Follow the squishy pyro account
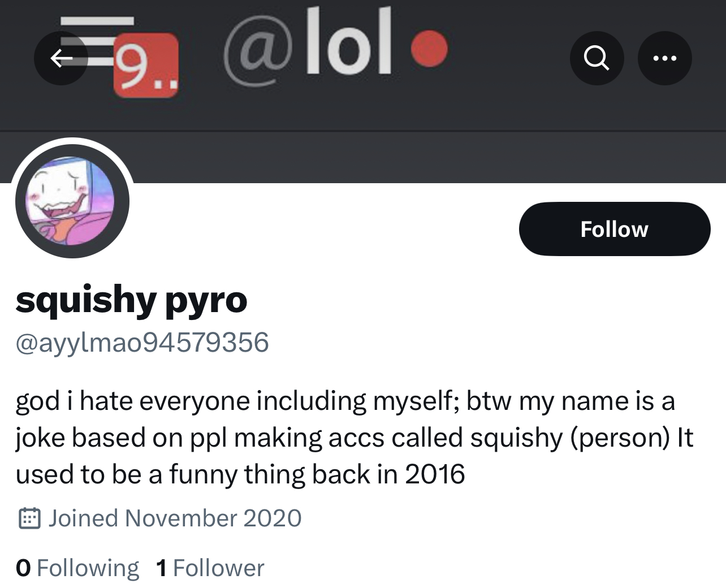726x588 pixels. tap(614, 229)
